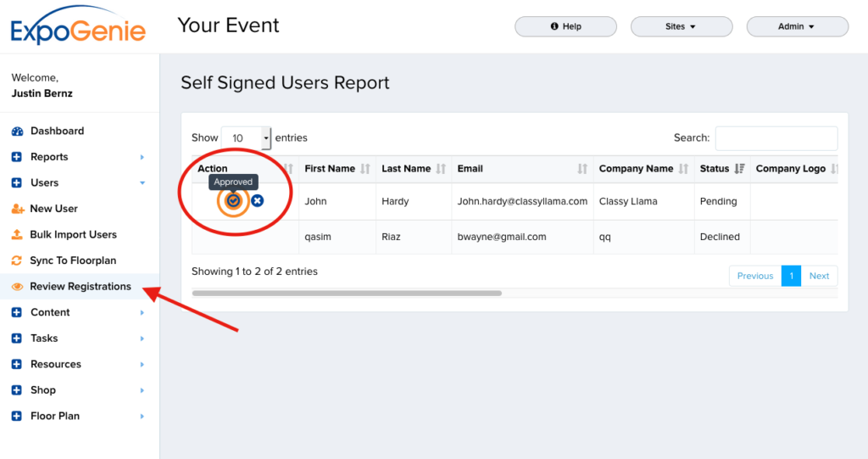Open Dashboard from the sidebar
Image resolution: width=868 pixels, height=459 pixels.
tap(57, 132)
